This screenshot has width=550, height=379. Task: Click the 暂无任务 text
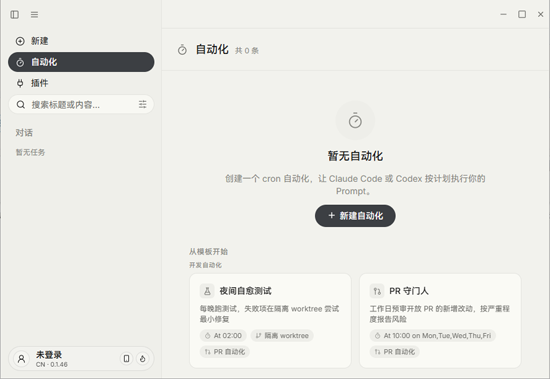pyautogui.click(x=31, y=152)
